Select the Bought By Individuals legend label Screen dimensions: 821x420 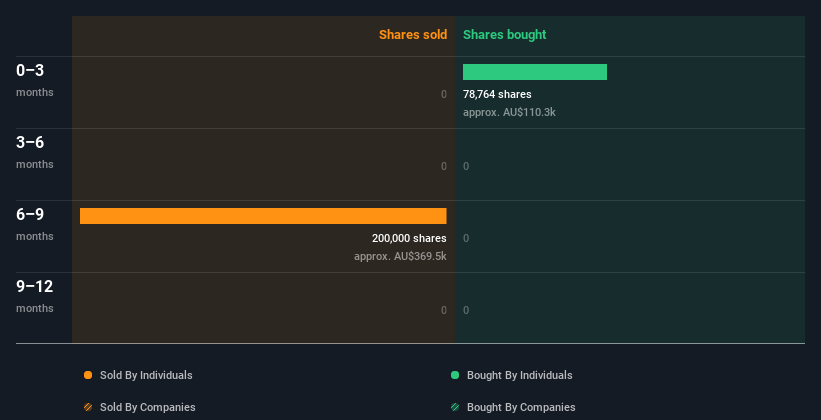[x=519, y=375]
